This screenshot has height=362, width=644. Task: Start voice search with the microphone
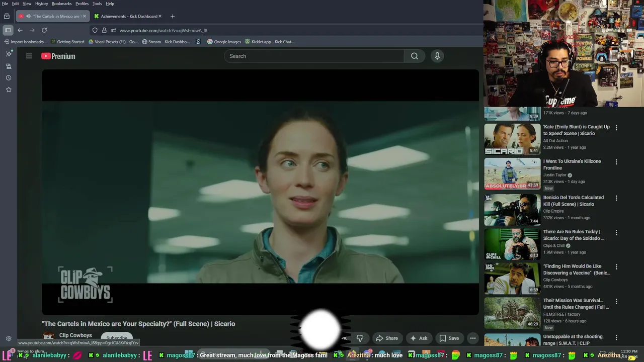pos(437,56)
